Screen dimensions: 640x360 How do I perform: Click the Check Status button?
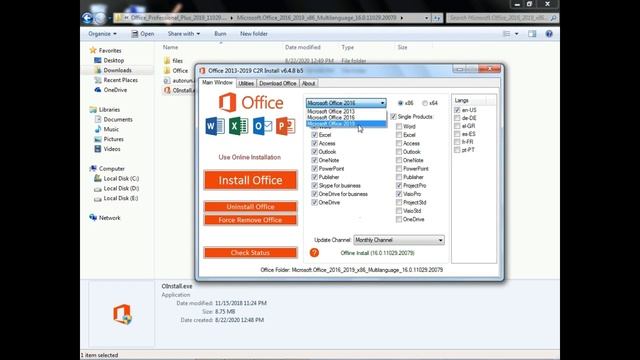click(x=251, y=253)
